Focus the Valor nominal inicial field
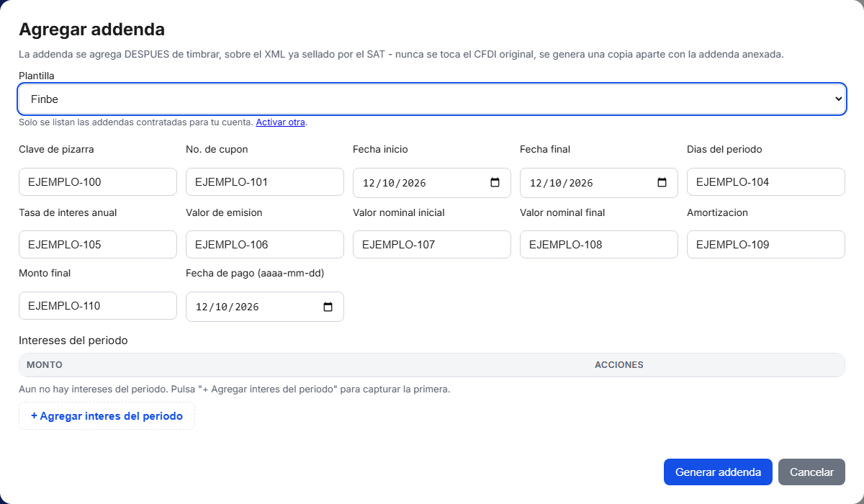 (x=432, y=245)
